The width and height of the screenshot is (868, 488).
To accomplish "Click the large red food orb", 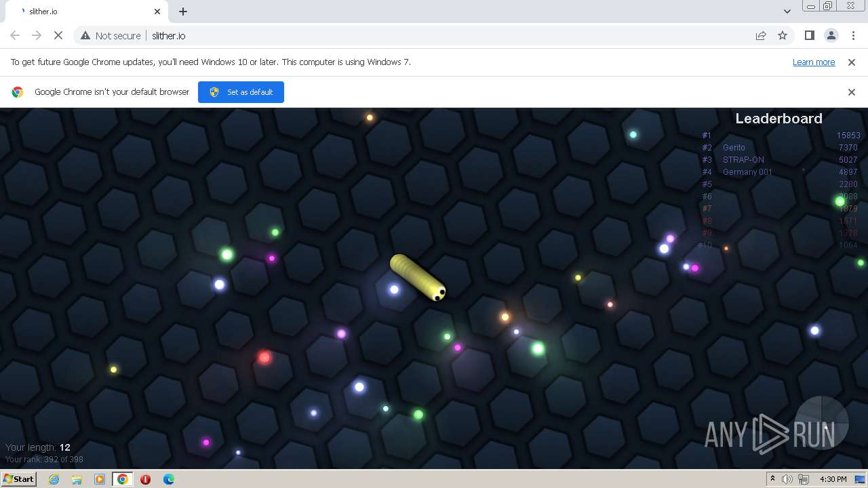I will [x=264, y=357].
